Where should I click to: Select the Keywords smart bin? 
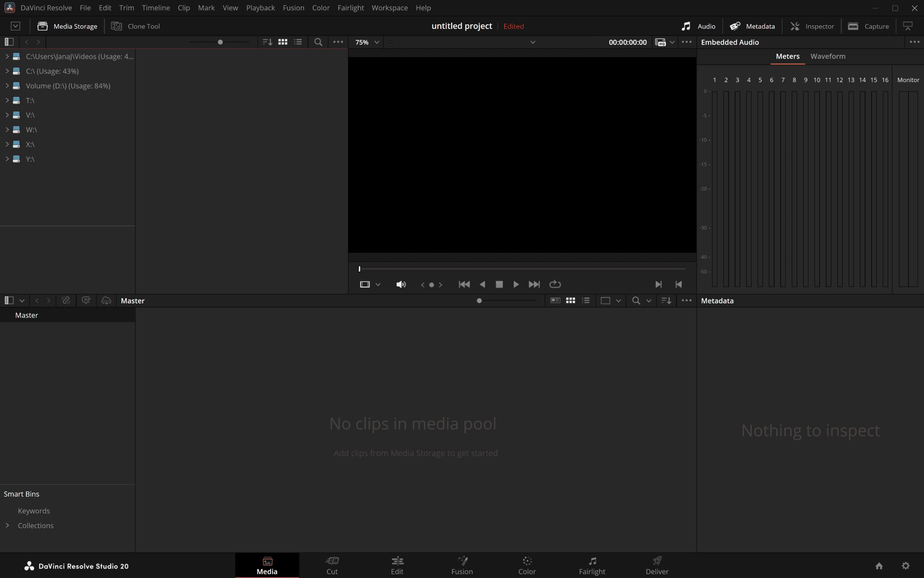[34, 511]
